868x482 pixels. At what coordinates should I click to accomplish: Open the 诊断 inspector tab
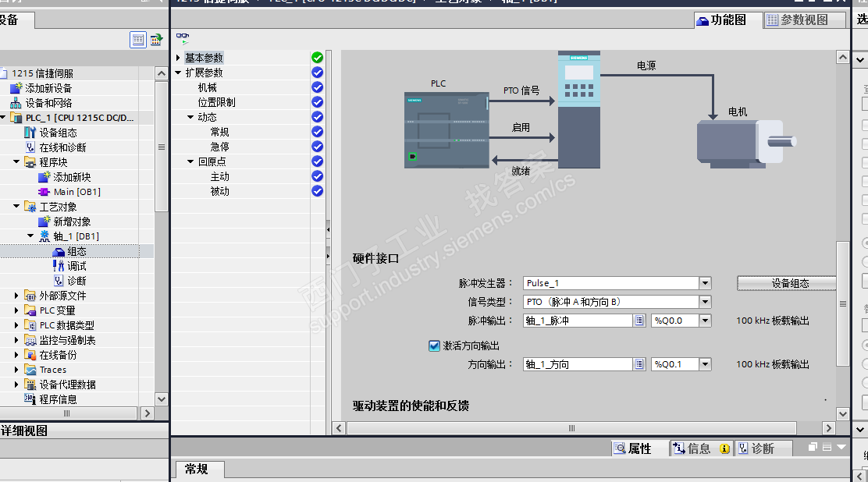[763, 448]
